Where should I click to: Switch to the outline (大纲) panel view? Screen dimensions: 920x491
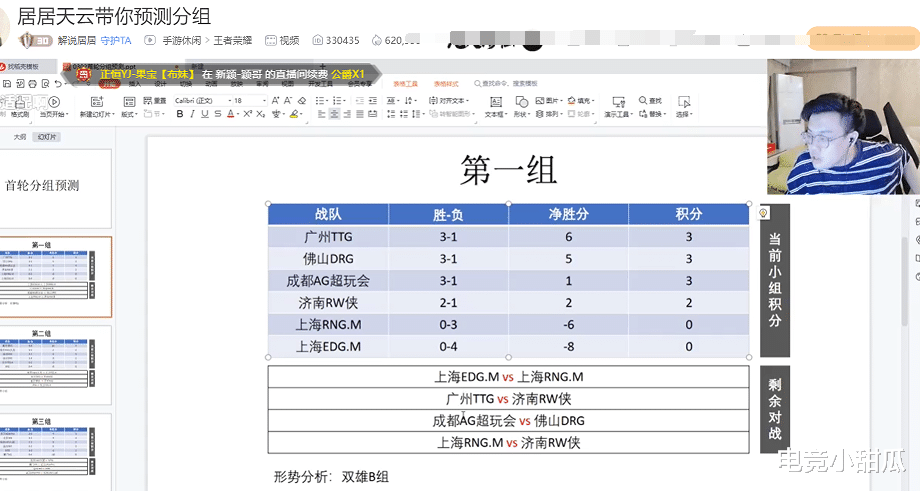[19, 136]
